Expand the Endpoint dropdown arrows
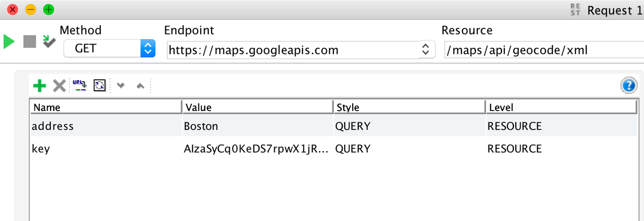The width and height of the screenshot is (644, 221). tap(426, 50)
